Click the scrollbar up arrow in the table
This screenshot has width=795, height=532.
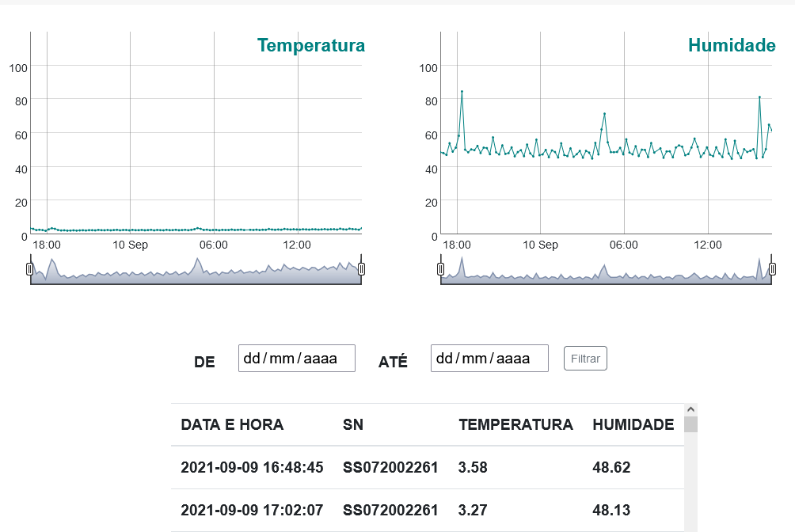click(x=690, y=409)
